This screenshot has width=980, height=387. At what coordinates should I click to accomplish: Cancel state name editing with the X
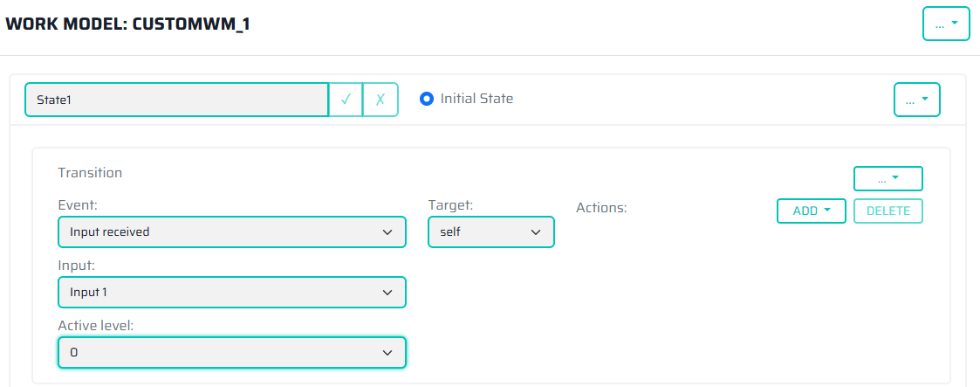[380, 100]
